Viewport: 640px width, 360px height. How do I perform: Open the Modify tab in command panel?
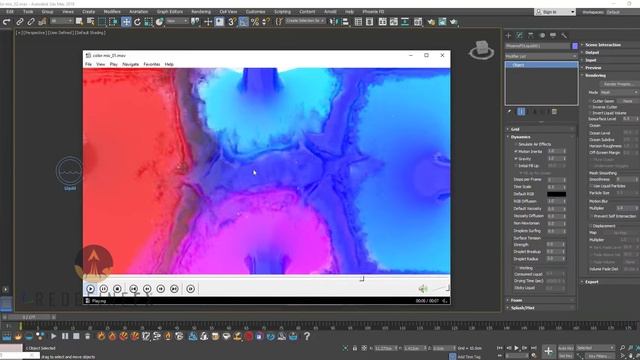click(x=520, y=36)
